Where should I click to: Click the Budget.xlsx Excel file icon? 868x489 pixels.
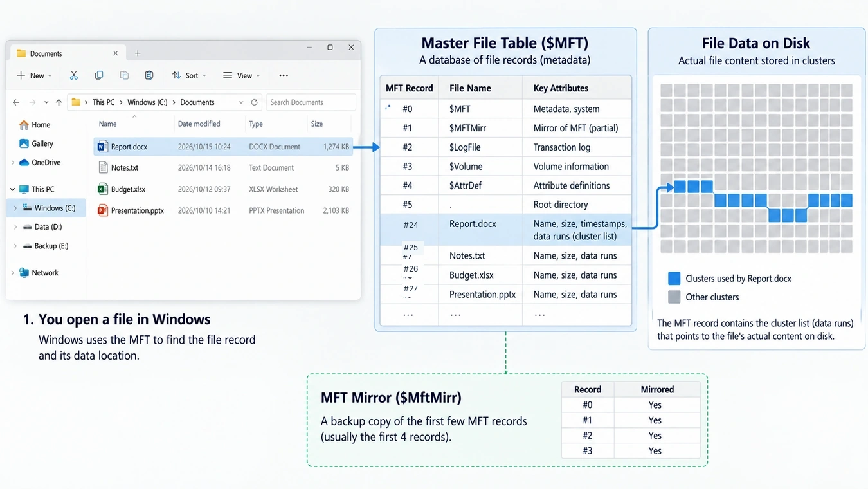(x=102, y=189)
